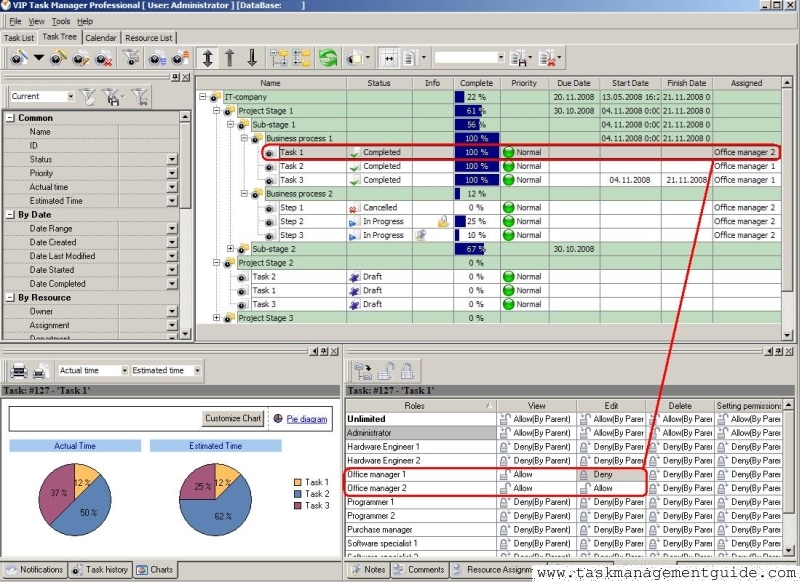This screenshot has height=582, width=800.
Task: Open the Current filter dropdown
Action: pos(71,97)
